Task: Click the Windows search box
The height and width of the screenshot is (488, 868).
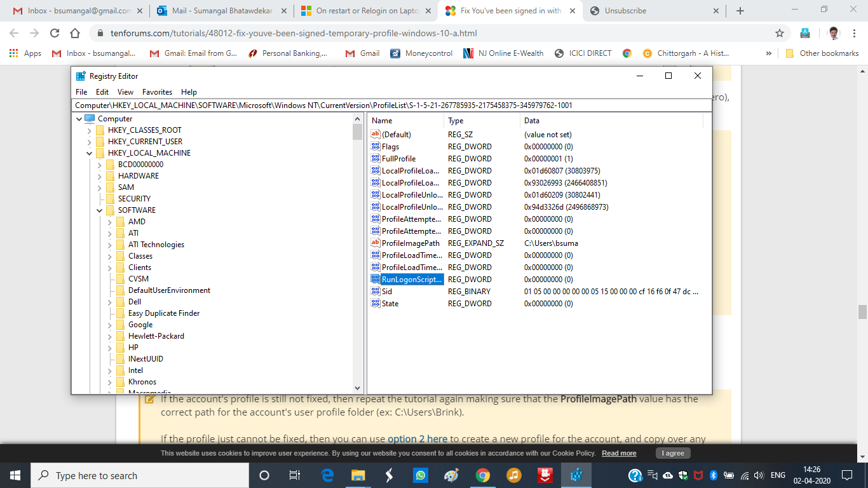Action: pyautogui.click(x=140, y=475)
